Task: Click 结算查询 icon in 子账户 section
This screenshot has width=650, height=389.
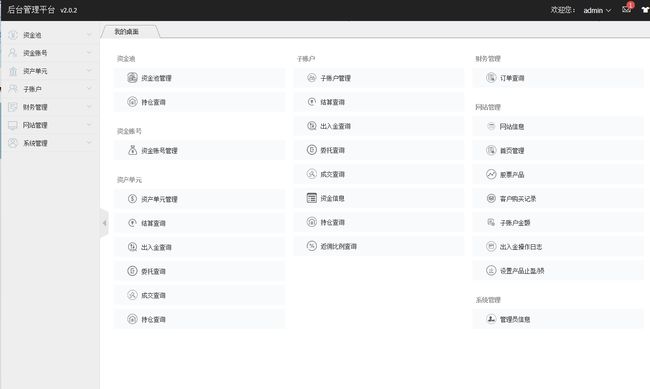Action: (312, 102)
